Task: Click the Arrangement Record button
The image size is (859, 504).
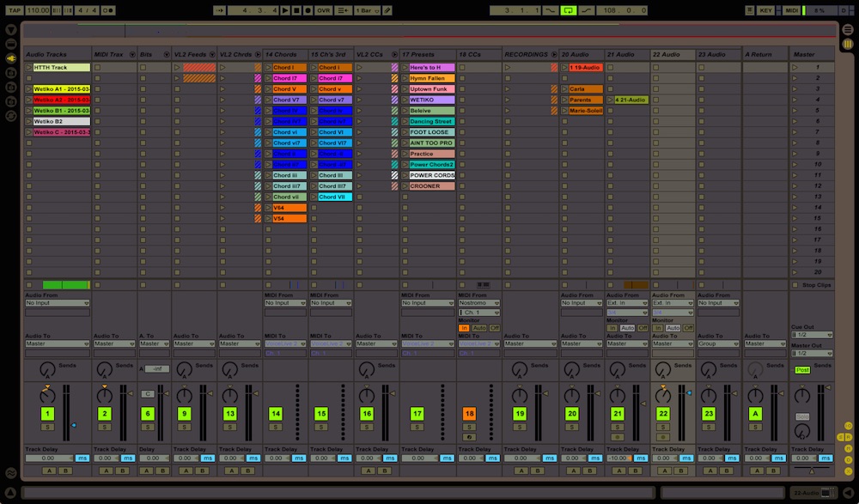Action: click(308, 10)
